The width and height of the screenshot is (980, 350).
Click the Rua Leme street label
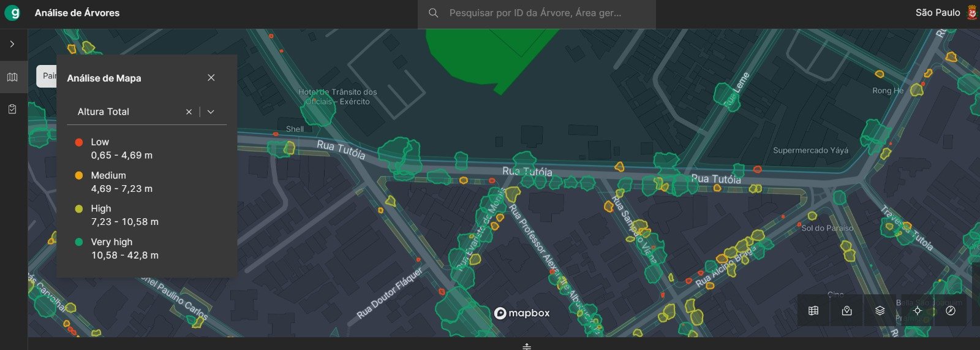737,90
